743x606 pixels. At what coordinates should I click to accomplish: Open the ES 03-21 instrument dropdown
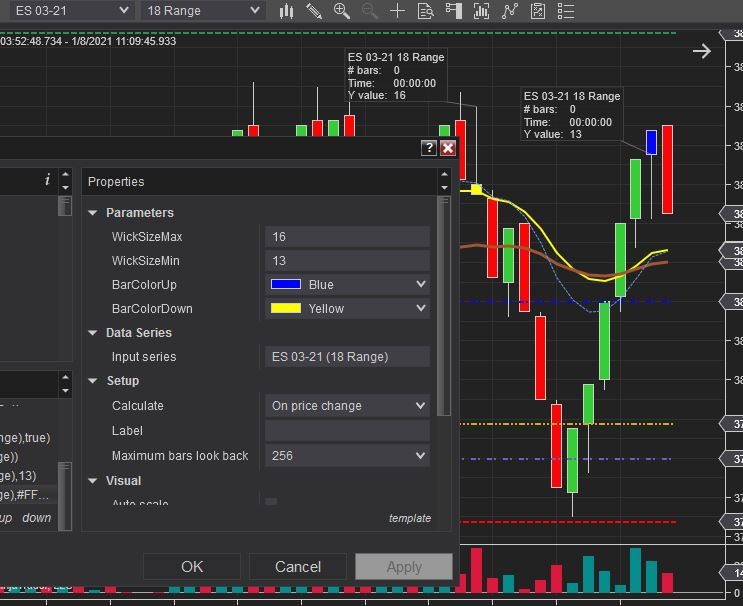71,10
